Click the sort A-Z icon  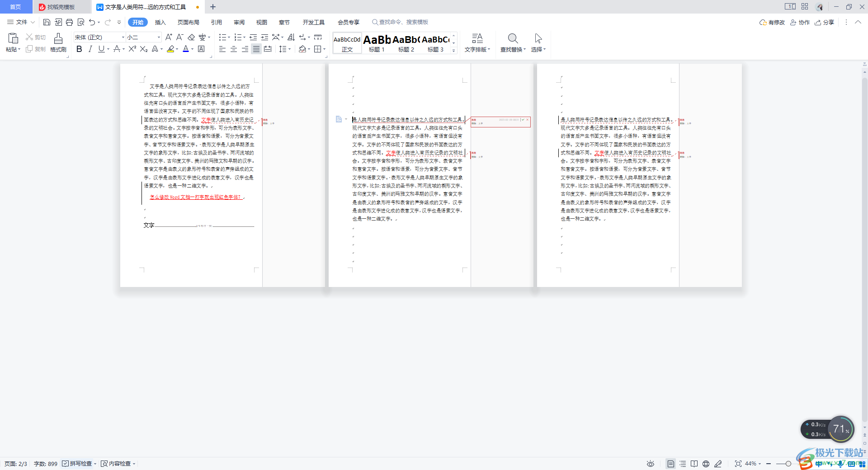(291, 37)
